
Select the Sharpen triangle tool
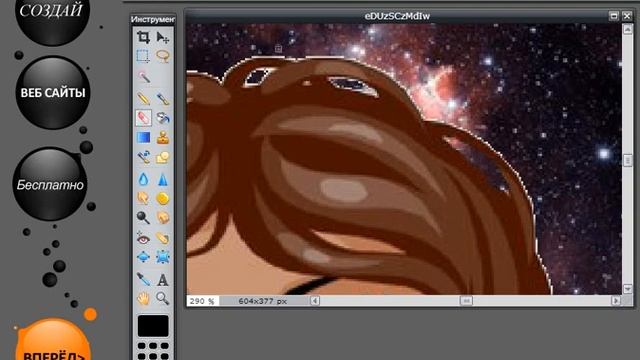(x=163, y=179)
